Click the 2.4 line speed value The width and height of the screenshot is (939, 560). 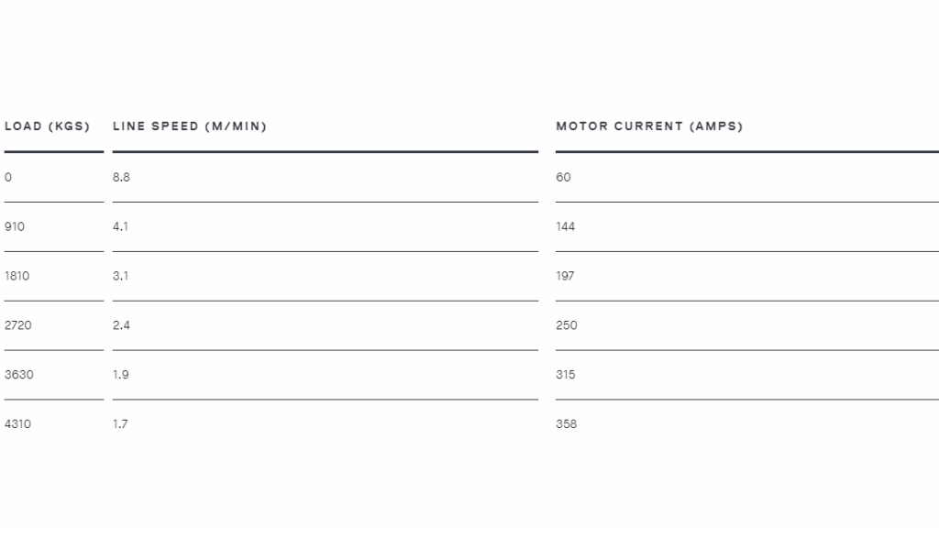click(x=122, y=325)
